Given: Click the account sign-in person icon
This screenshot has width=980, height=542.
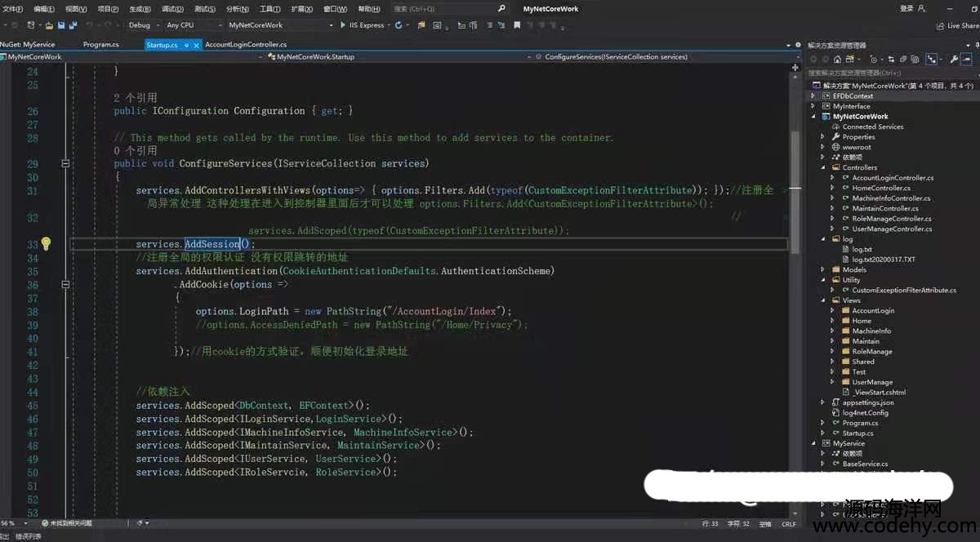Looking at the screenshot, I should point(923,8).
